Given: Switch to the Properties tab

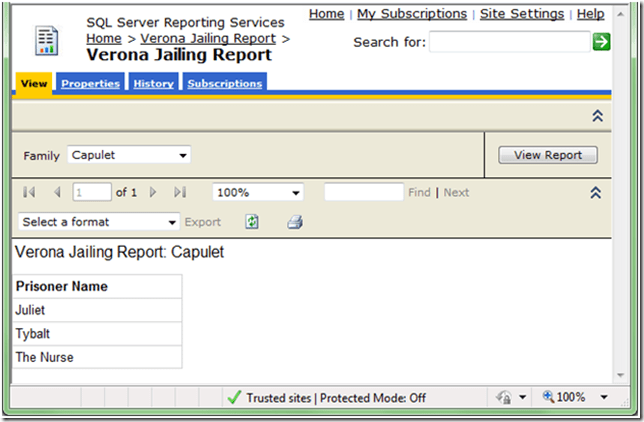Looking at the screenshot, I should coord(90,84).
